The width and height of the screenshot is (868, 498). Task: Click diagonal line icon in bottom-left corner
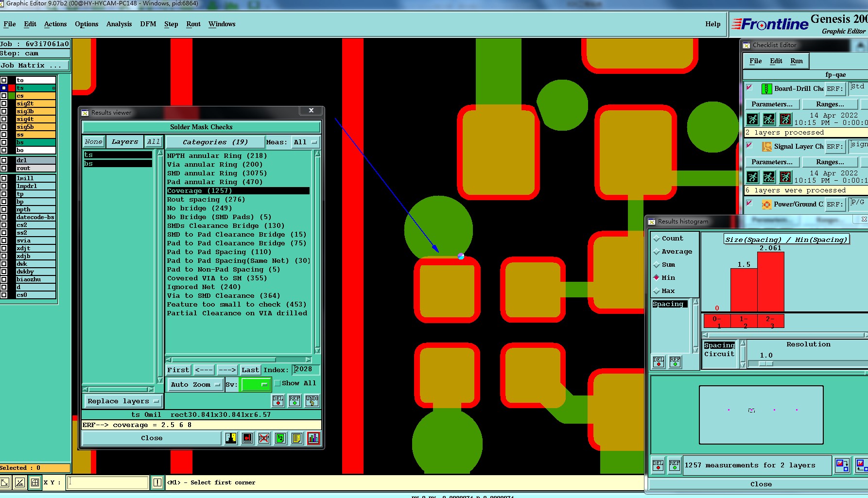click(4, 482)
